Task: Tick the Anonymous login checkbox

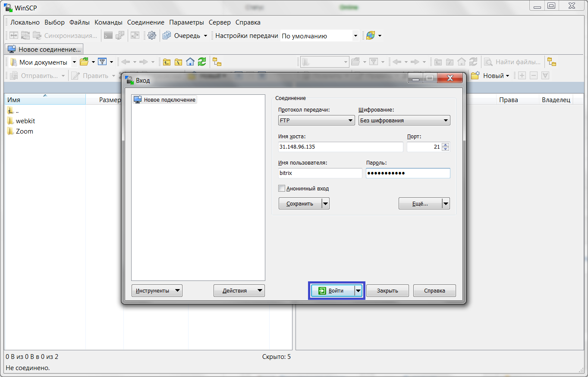Action: (x=282, y=188)
